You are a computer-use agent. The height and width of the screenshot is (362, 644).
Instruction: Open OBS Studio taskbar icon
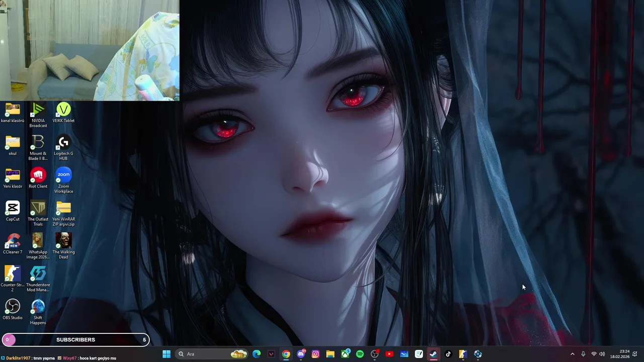[374, 354]
